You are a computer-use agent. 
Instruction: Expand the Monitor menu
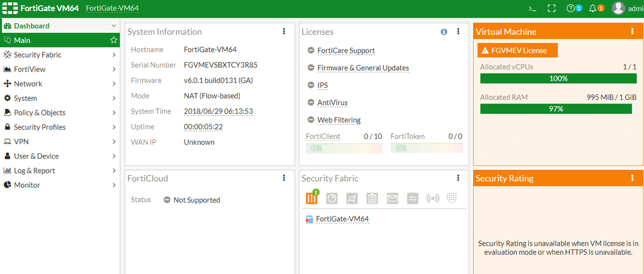(x=60, y=185)
